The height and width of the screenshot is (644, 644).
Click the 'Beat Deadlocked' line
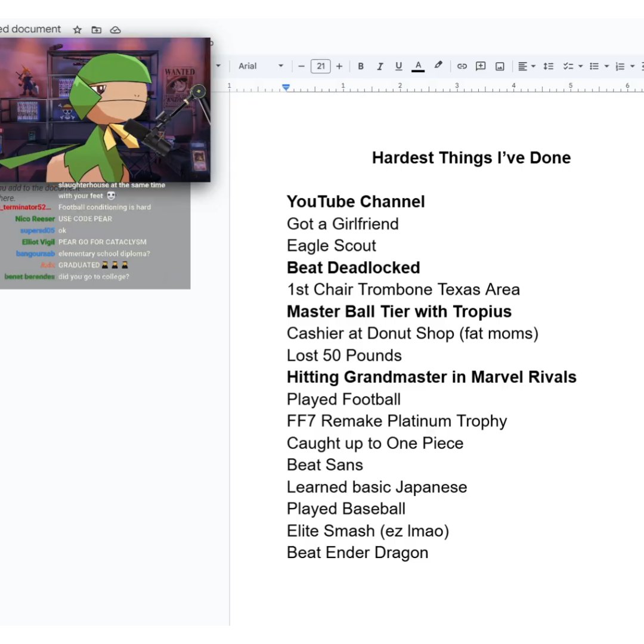click(353, 268)
